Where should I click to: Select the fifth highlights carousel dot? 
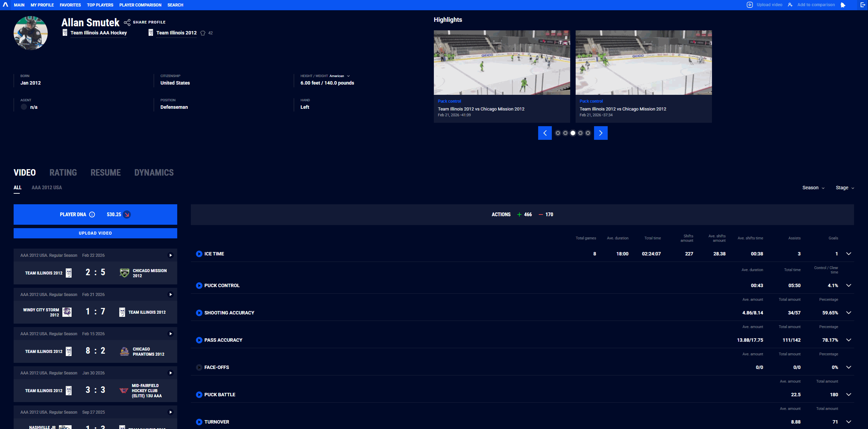[x=588, y=133]
